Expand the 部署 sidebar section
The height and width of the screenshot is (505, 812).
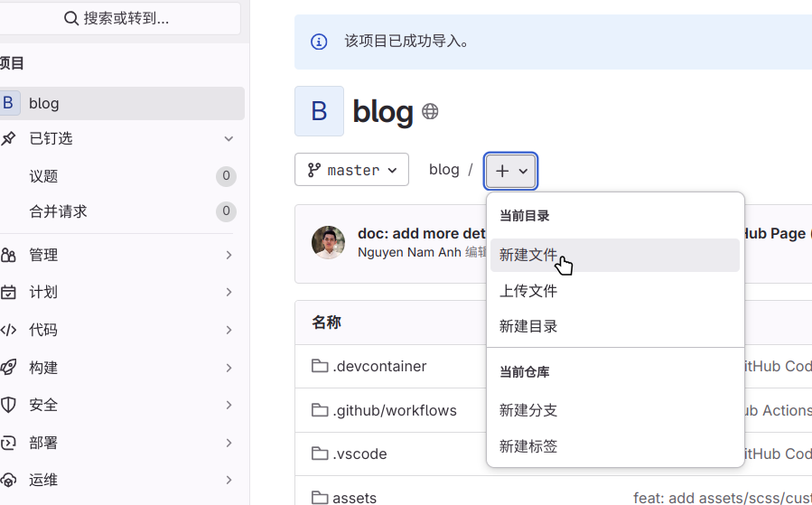pyautogui.click(x=229, y=443)
